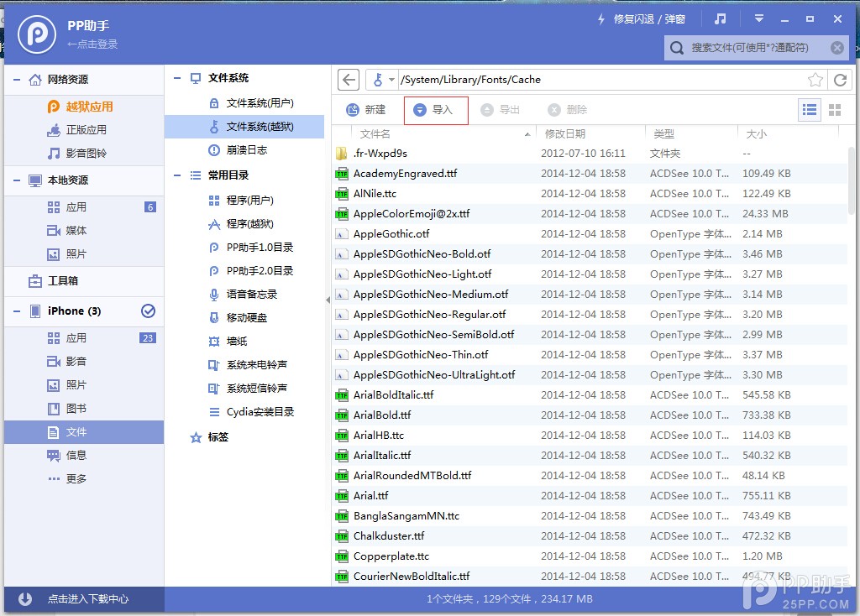Clear the search box with X icon
The width and height of the screenshot is (860, 616).
tap(836, 48)
